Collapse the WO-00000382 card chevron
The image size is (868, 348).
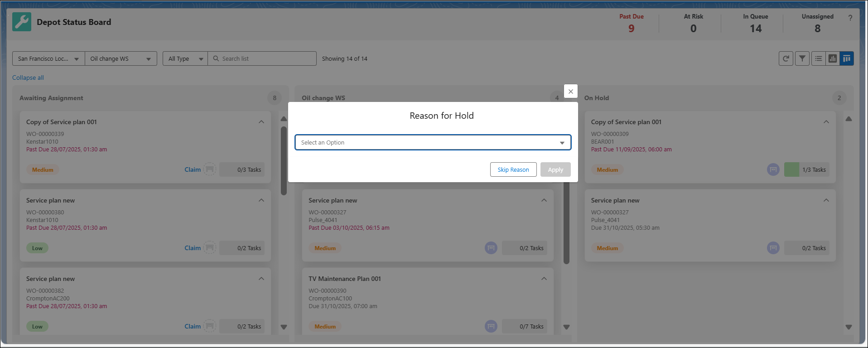pyautogui.click(x=261, y=279)
